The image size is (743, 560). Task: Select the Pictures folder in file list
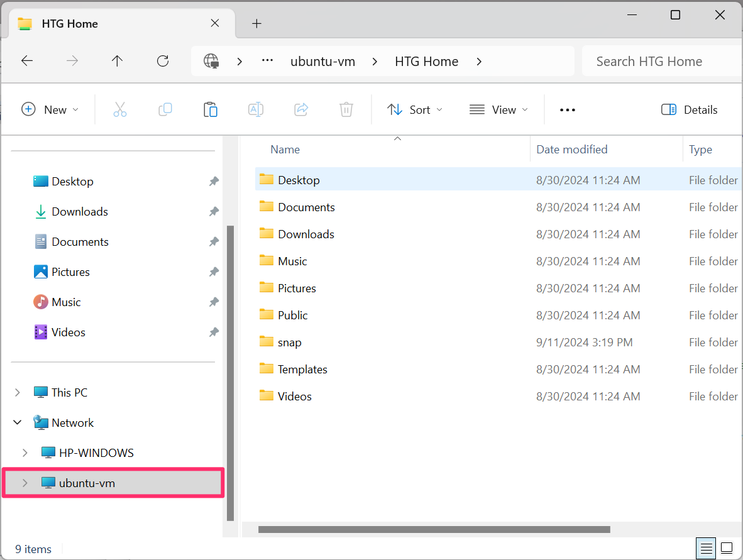click(x=498, y=288)
